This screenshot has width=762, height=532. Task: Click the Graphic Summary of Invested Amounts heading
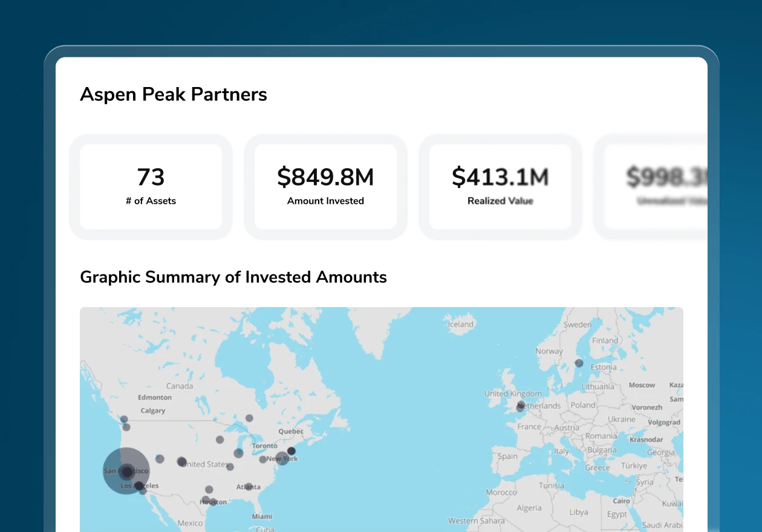point(233,277)
